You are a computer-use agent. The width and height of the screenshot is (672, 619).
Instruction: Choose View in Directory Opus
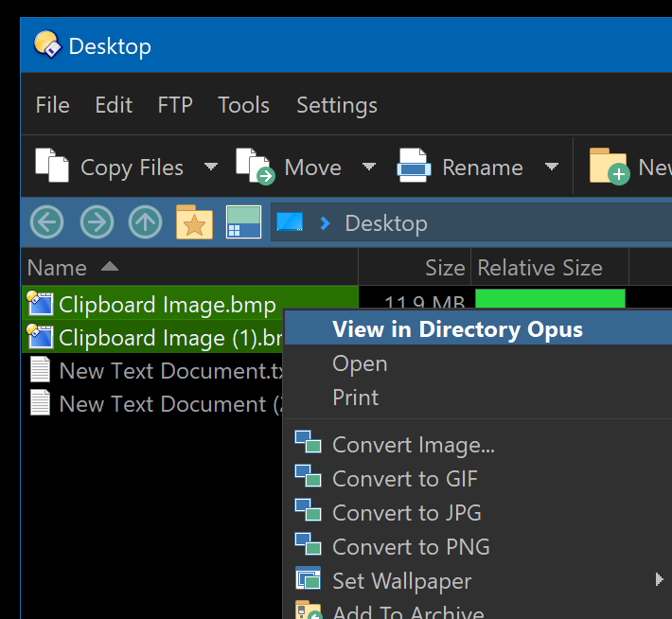click(478, 328)
